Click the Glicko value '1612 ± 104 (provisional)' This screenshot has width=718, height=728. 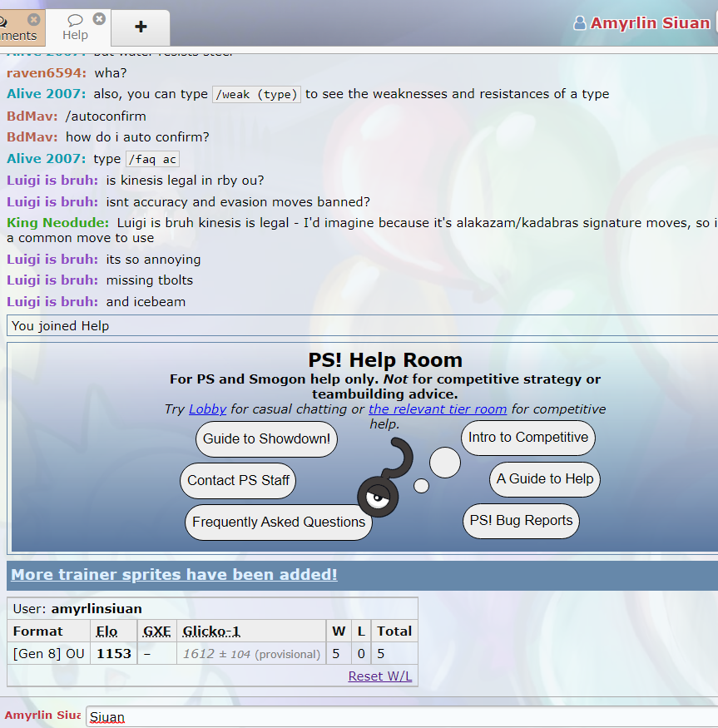(x=251, y=654)
